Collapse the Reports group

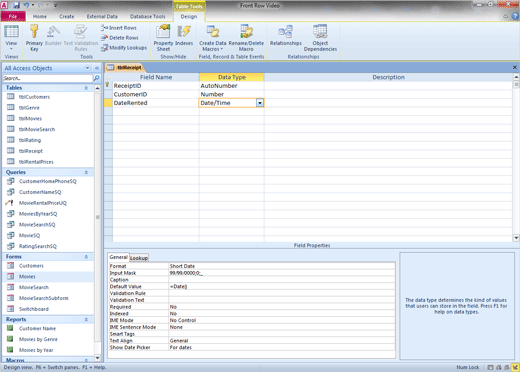coord(86,319)
